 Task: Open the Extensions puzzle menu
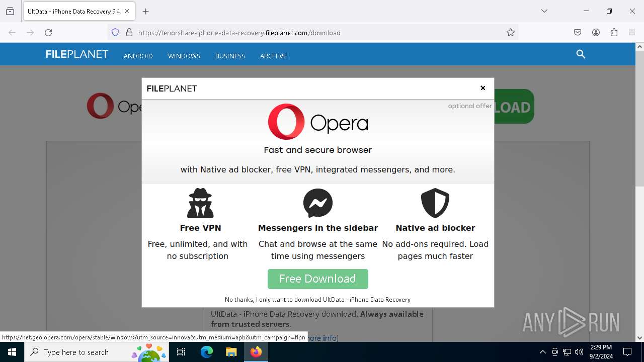(614, 33)
